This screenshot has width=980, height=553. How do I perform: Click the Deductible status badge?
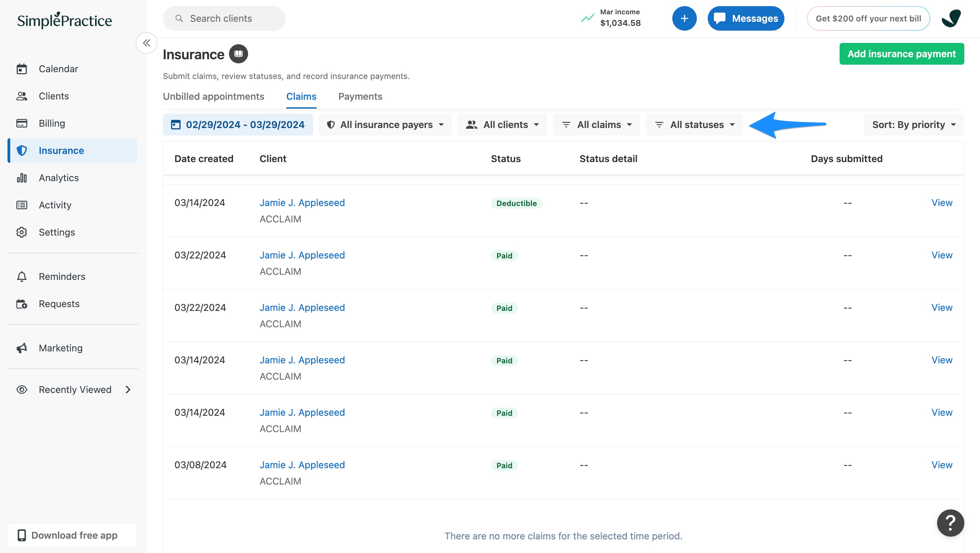tap(516, 203)
